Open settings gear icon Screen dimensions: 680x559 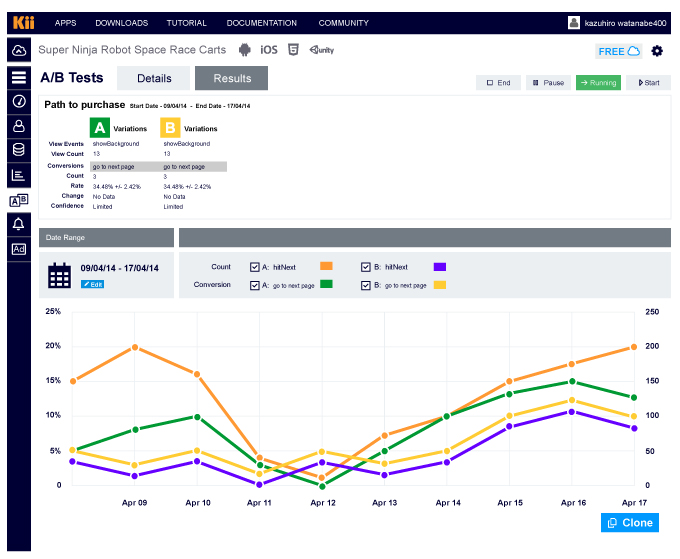click(657, 51)
